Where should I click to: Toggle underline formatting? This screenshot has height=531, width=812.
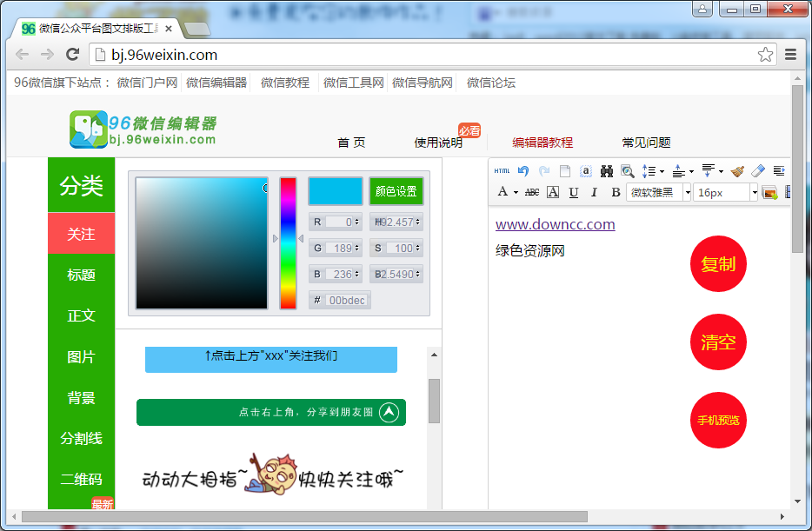(x=573, y=192)
